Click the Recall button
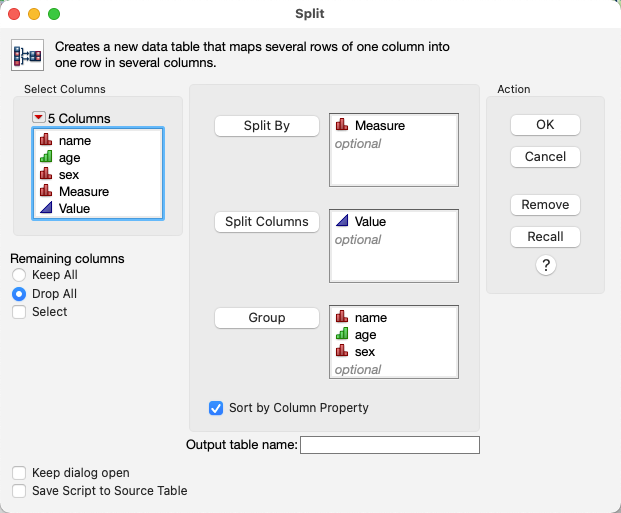 coord(545,237)
